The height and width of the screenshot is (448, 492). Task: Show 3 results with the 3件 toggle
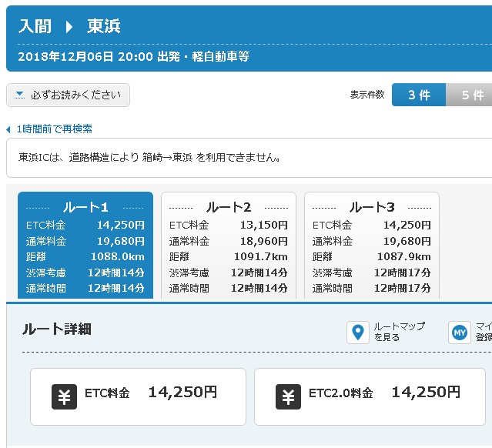point(419,95)
